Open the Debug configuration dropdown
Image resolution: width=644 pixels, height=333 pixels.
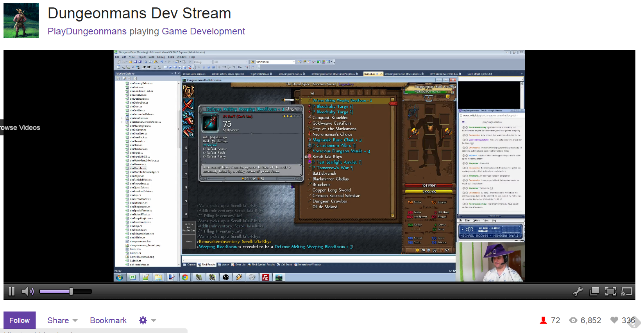coord(203,62)
